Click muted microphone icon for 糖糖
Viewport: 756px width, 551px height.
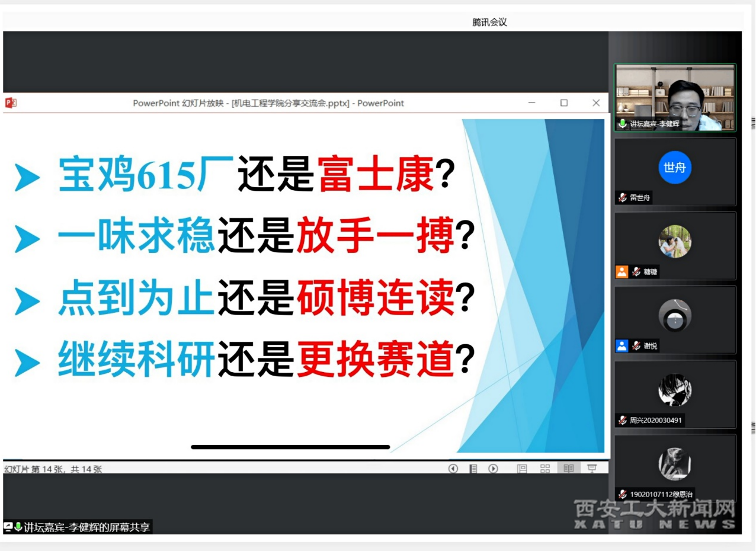[636, 272]
